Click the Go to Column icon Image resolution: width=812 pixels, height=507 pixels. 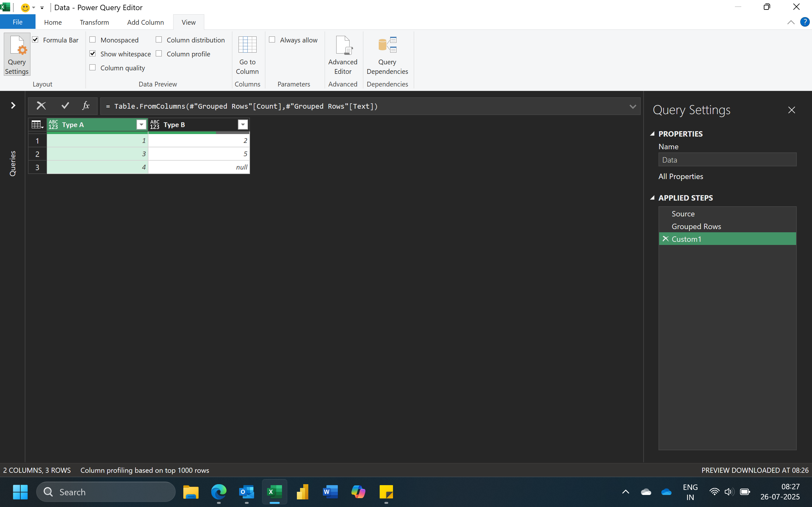[x=247, y=45]
